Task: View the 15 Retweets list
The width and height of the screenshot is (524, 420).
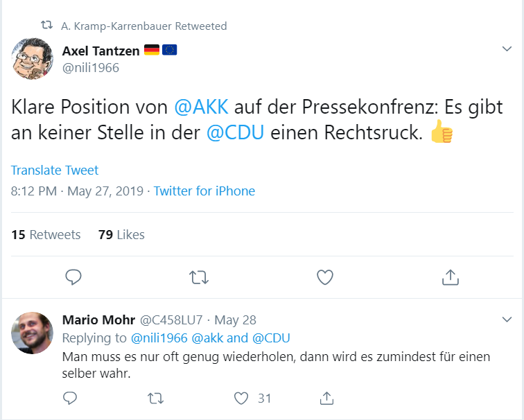Action: tap(46, 235)
